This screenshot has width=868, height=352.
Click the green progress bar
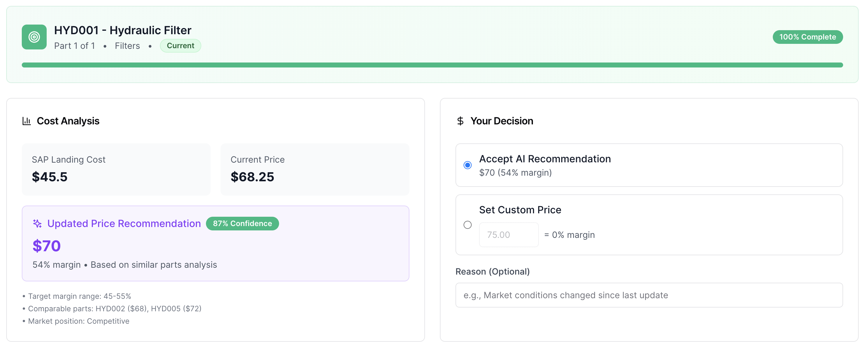(x=432, y=65)
